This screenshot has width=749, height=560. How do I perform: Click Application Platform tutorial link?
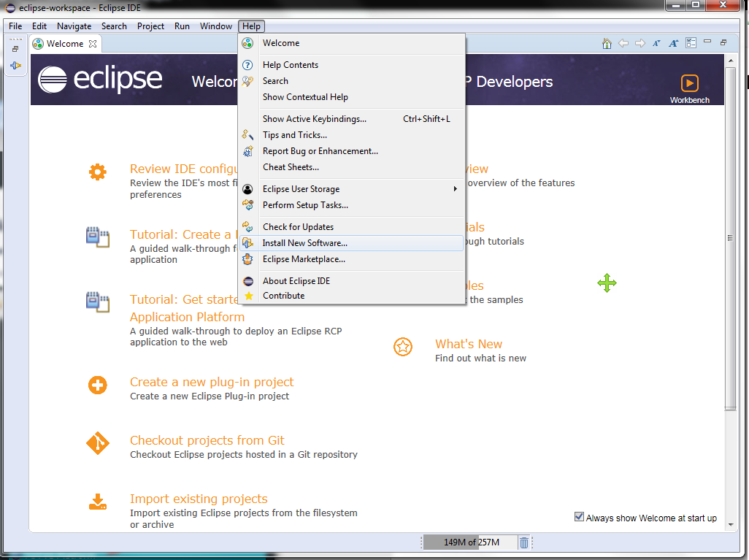[x=187, y=317]
